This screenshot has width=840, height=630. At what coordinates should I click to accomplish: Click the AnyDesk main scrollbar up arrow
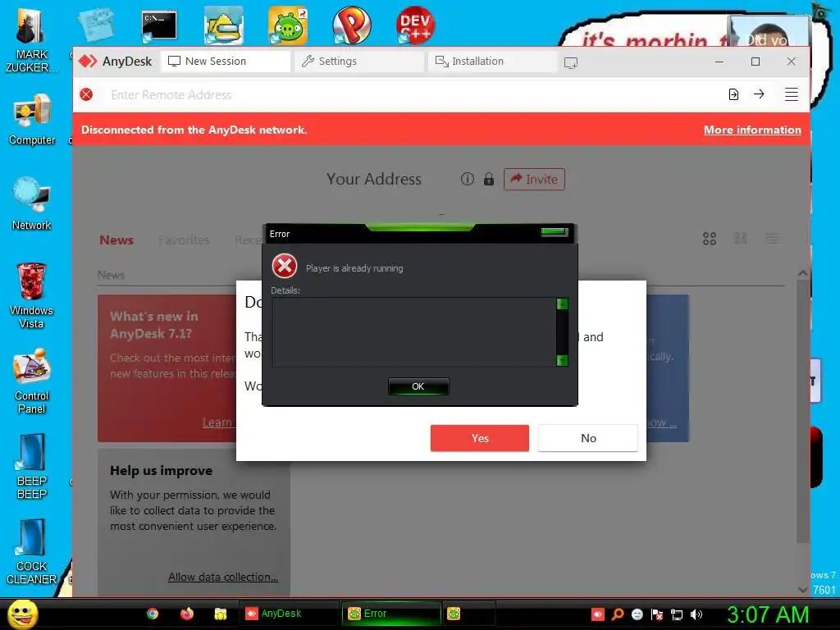802,273
